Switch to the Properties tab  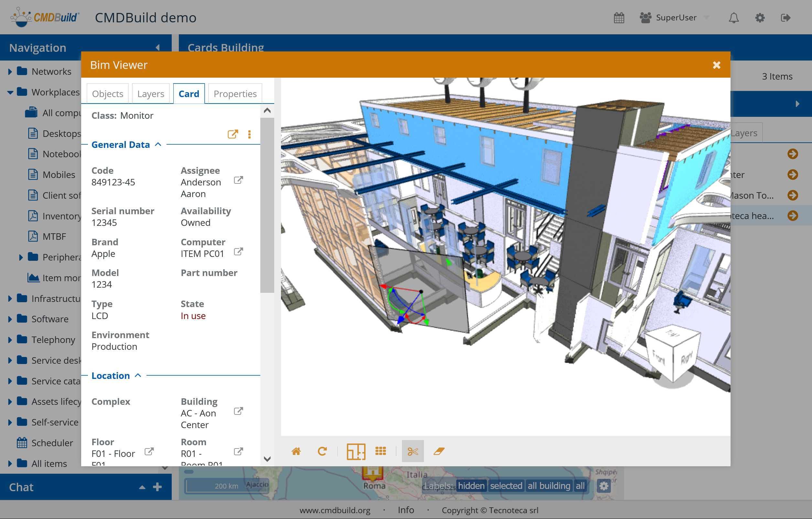click(235, 94)
